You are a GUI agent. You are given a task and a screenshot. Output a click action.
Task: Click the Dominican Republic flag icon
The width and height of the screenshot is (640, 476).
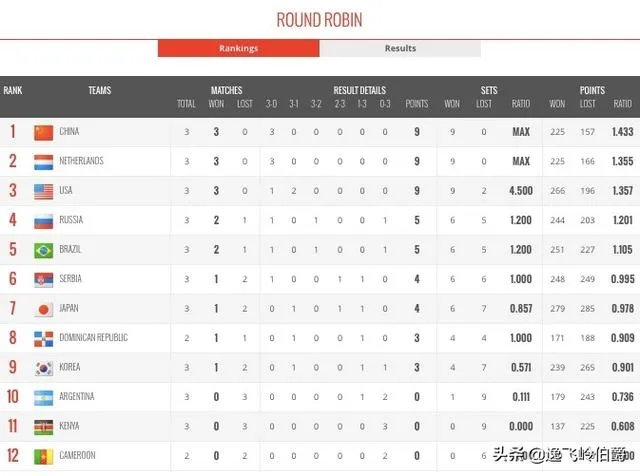pos(43,338)
